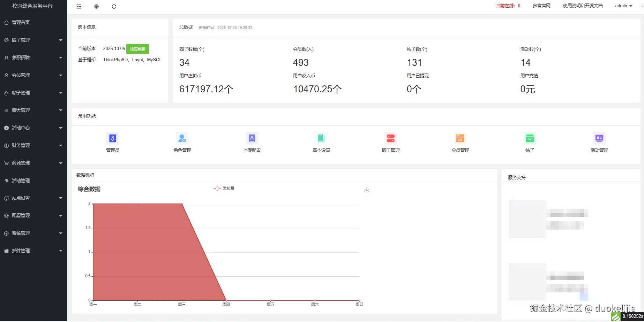
Task: Toggle the 发帖量 legend series
Action: point(224,188)
